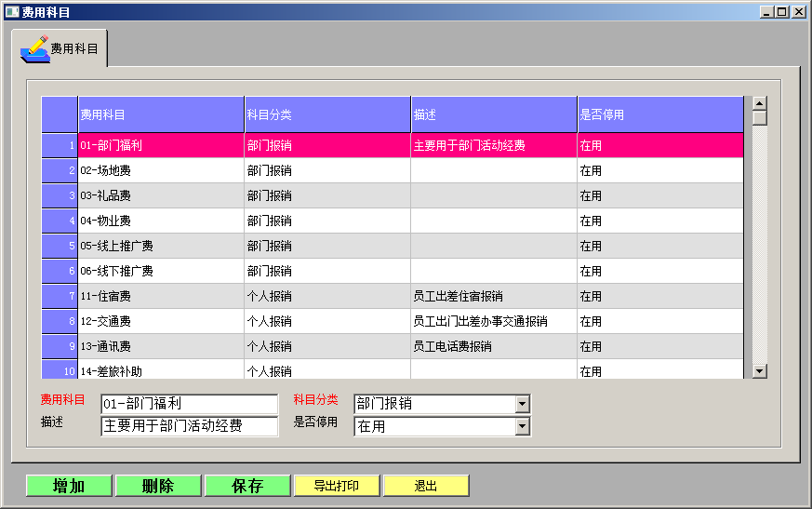Click row header number 1
The width and height of the screenshot is (812, 509).
60,146
